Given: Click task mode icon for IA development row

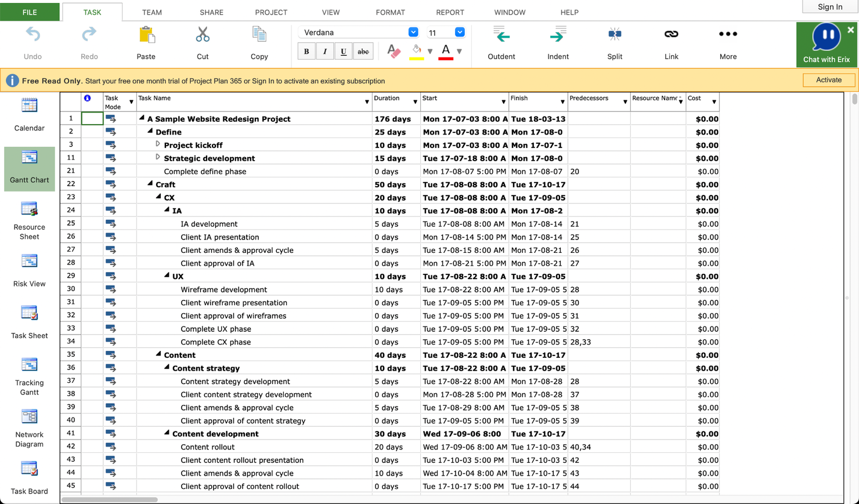Looking at the screenshot, I should coord(110,224).
